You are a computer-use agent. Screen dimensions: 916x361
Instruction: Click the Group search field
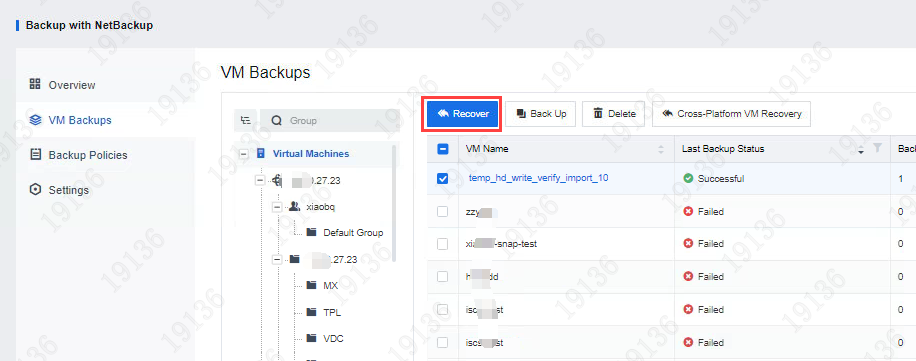coord(330,120)
